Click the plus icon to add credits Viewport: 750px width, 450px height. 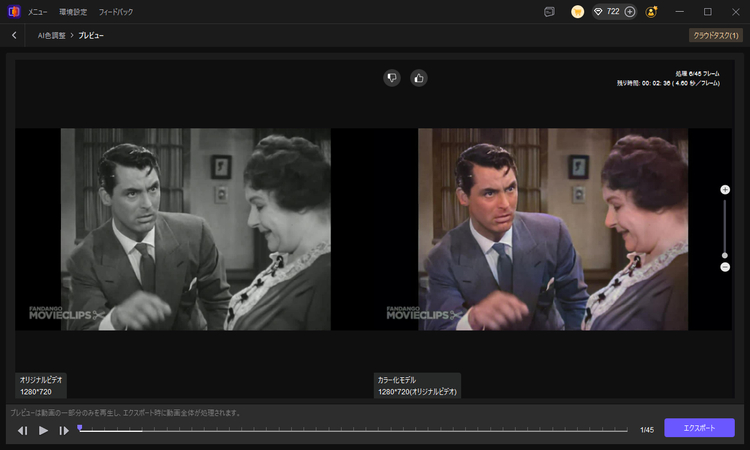630,12
